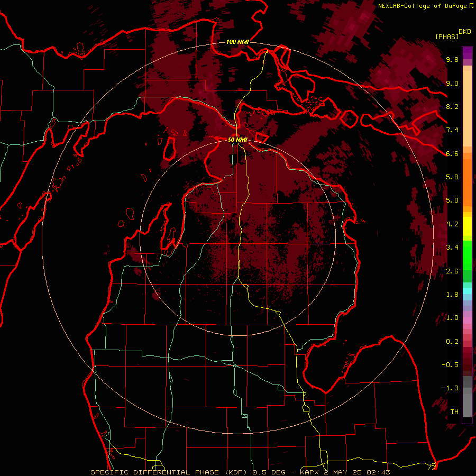Pick the yellow band of the color bar
This screenshot has width=476, height=476.
[x=467, y=226]
